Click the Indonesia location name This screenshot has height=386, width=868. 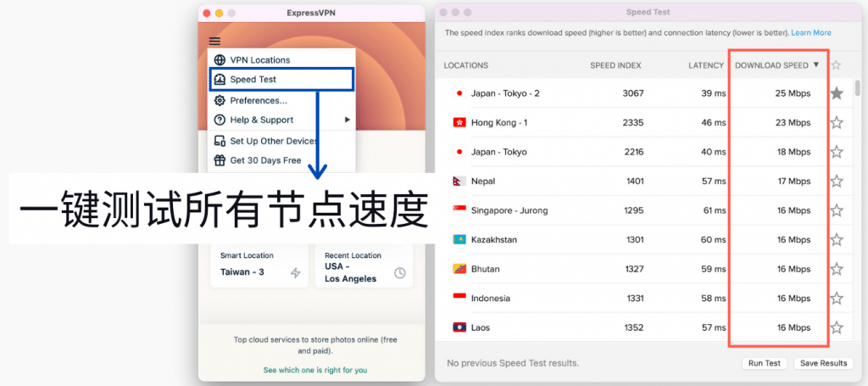(491, 299)
